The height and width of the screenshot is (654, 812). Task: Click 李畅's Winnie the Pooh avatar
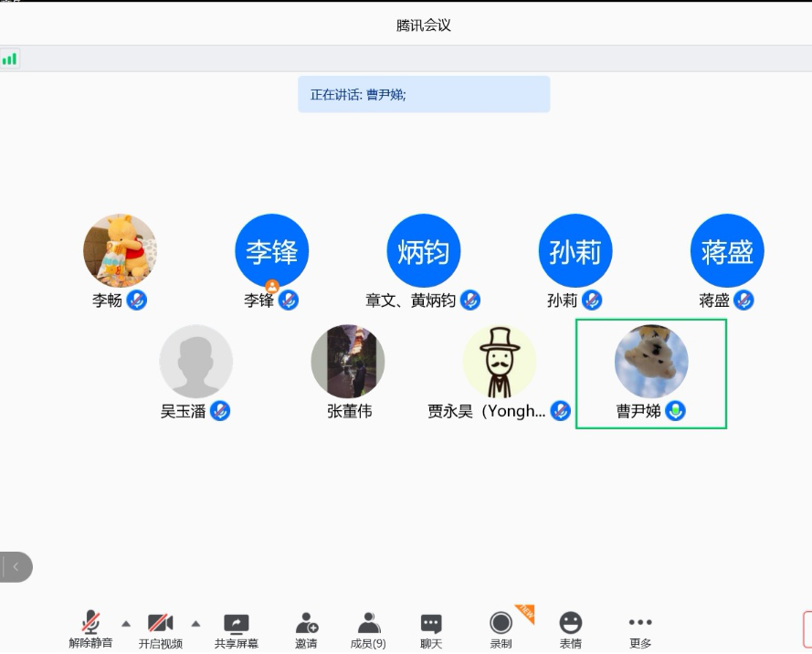click(x=120, y=251)
